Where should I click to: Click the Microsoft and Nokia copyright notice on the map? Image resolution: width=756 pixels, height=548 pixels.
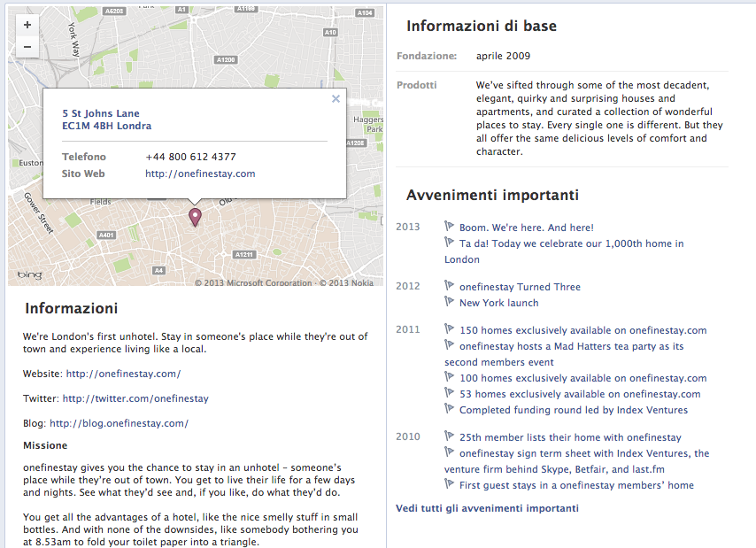[x=284, y=283]
